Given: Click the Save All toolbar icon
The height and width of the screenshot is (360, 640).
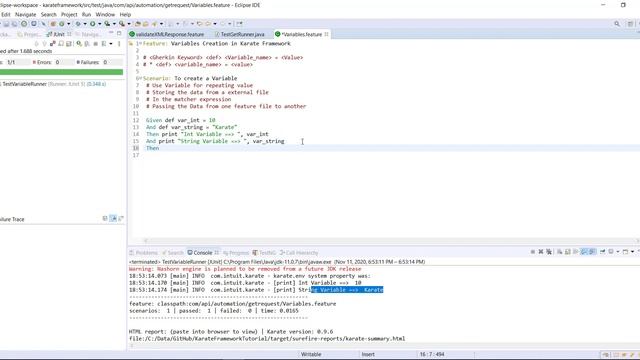Looking at the screenshot, I should point(15,24).
